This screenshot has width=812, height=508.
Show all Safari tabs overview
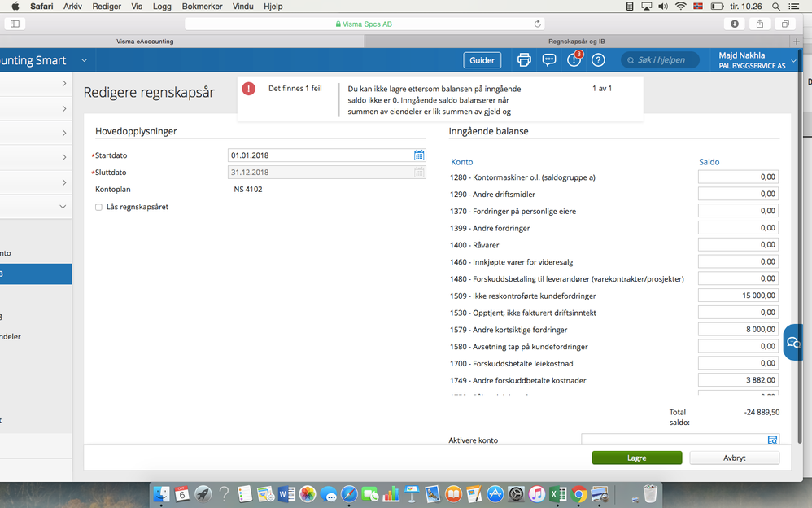(785, 24)
